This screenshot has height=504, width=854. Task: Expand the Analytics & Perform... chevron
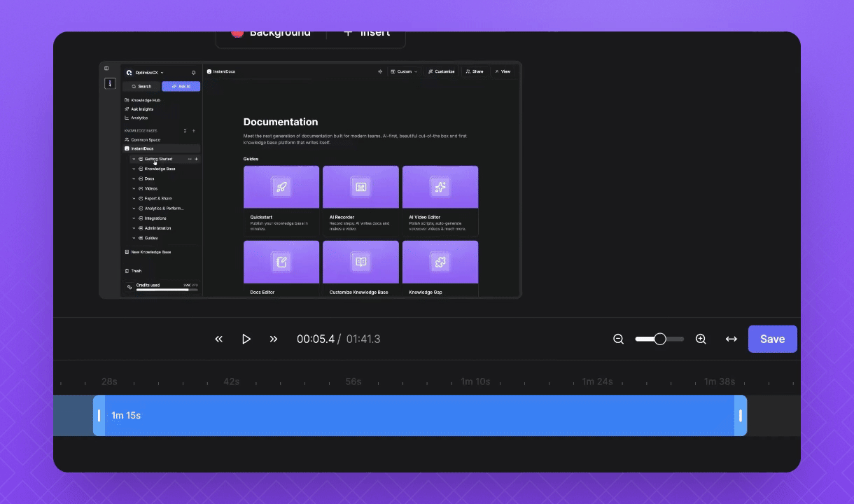point(134,208)
